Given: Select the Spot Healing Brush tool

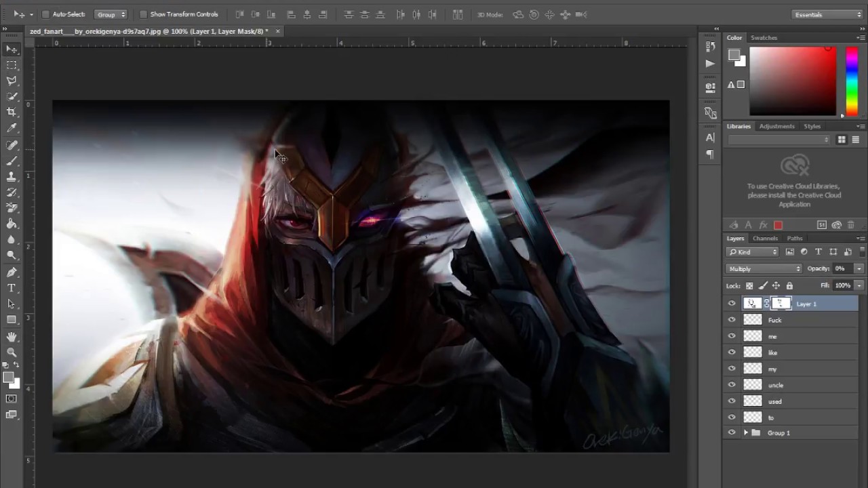Looking at the screenshot, I should (12, 145).
